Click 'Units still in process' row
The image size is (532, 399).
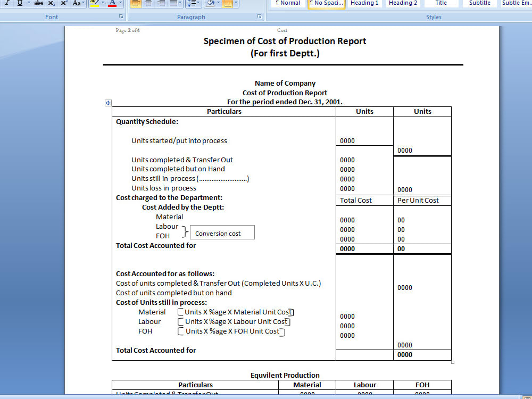click(x=190, y=179)
